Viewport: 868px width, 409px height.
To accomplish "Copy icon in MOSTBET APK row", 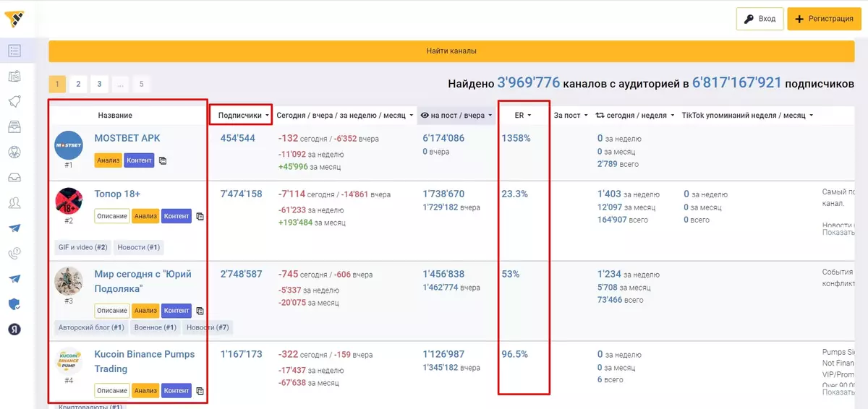I will [x=163, y=160].
